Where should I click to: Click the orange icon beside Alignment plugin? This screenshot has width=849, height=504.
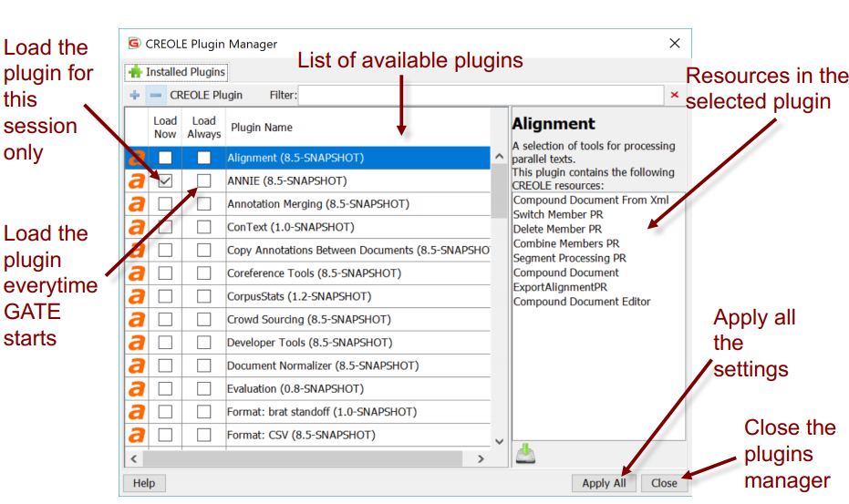[x=137, y=158]
